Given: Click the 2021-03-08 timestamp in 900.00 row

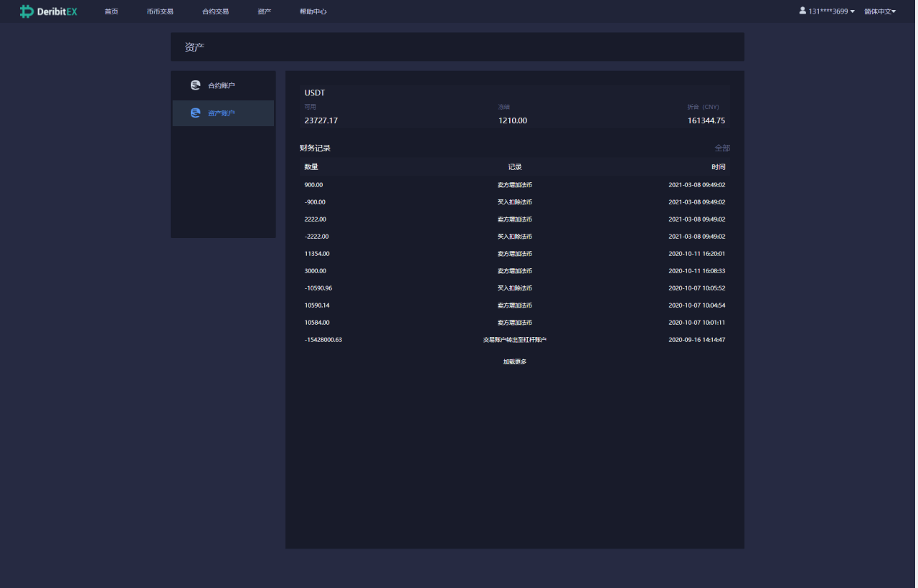Looking at the screenshot, I should click(697, 185).
